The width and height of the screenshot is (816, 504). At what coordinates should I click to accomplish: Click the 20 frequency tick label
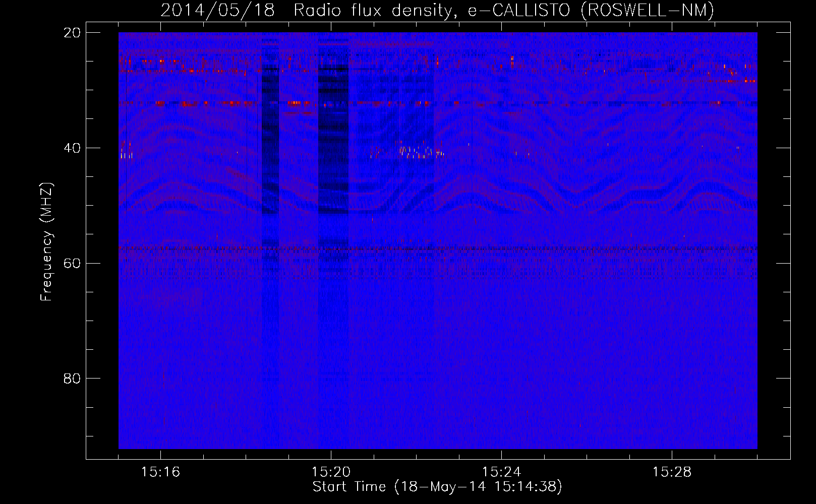pyautogui.click(x=72, y=33)
